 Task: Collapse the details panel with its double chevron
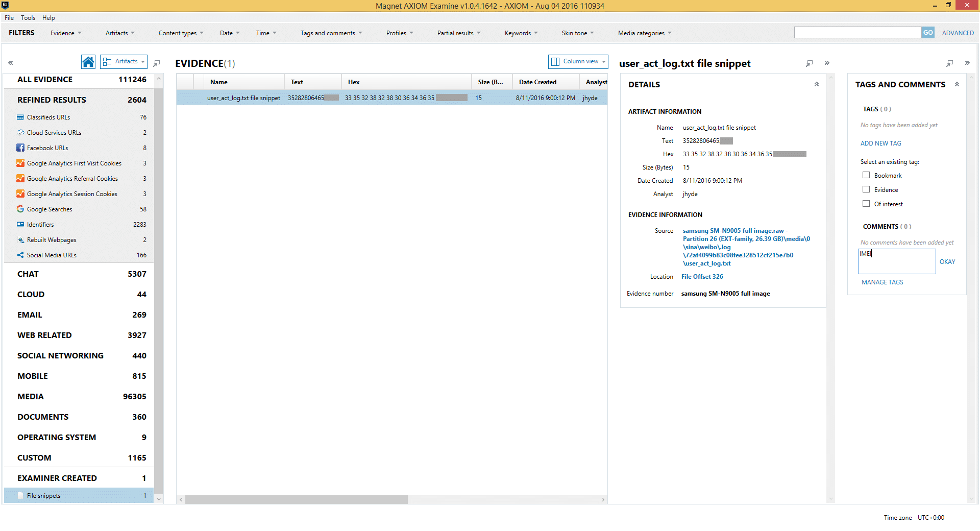827,63
